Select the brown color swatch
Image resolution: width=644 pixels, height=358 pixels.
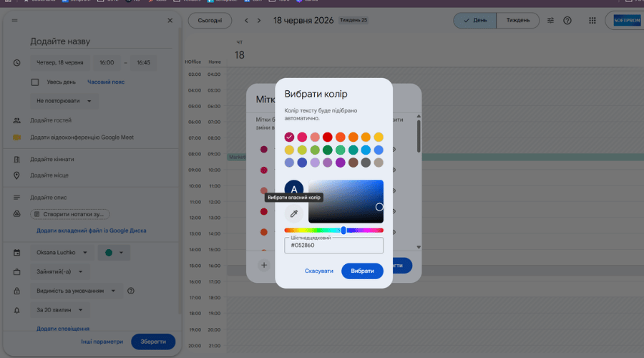(353, 163)
